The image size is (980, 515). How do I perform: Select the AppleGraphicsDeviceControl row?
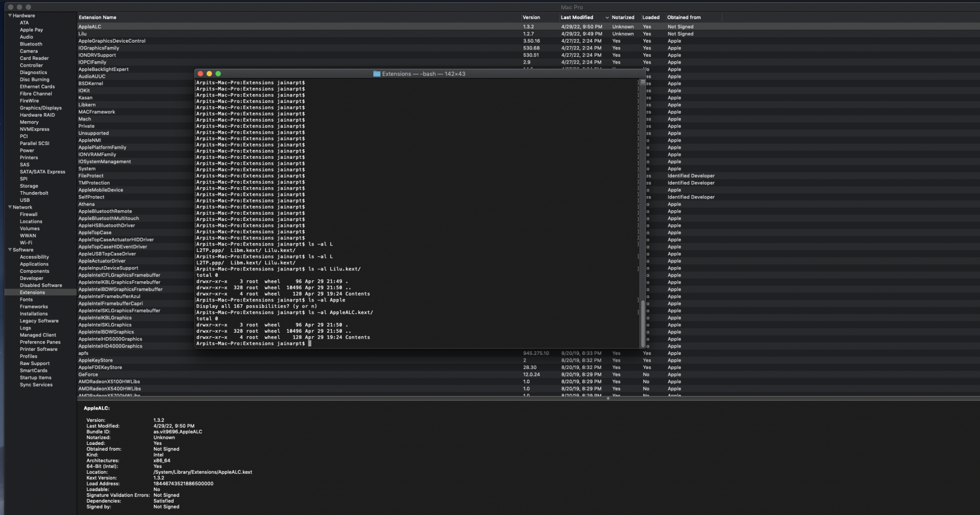[x=528, y=41]
